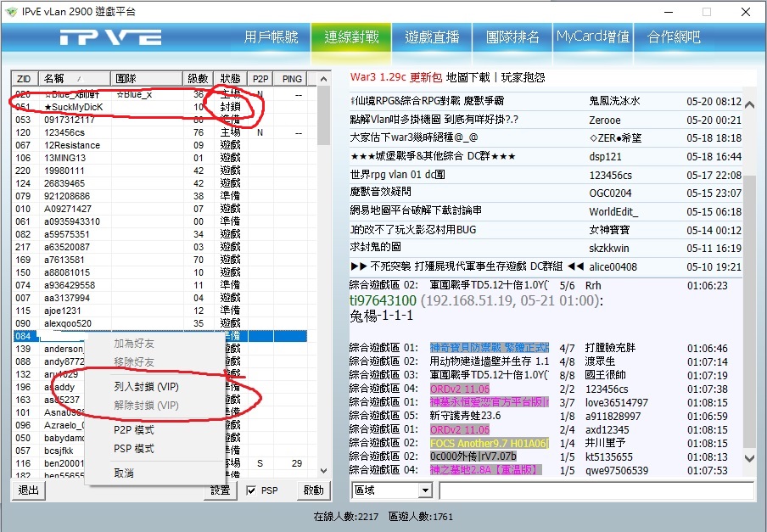This screenshot has height=532, width=767.
Task: Select player 0917312117 in the list
Action: (x=70, y=120)
